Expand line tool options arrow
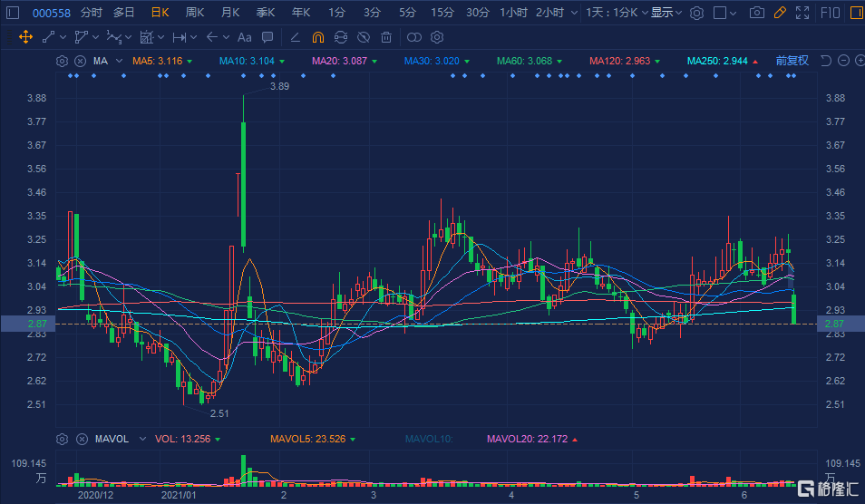This screenshot has width=865, height=504. (x=63, y=37)
